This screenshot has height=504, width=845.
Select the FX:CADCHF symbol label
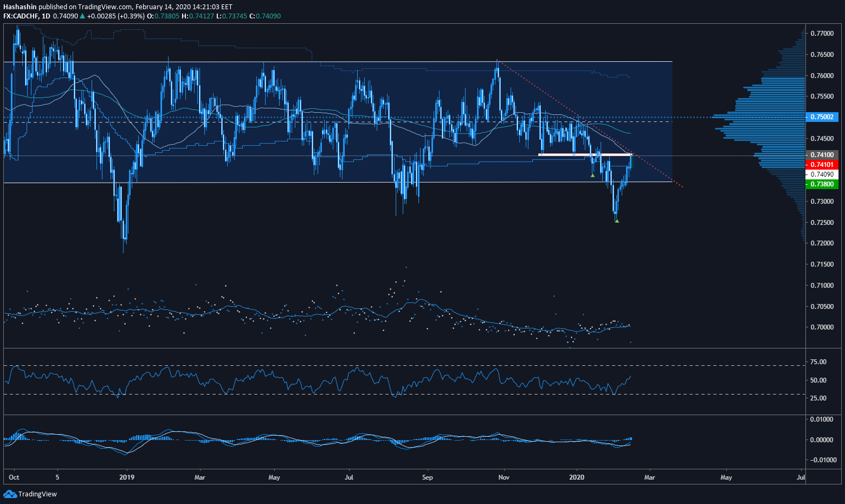tap(22, 16)
